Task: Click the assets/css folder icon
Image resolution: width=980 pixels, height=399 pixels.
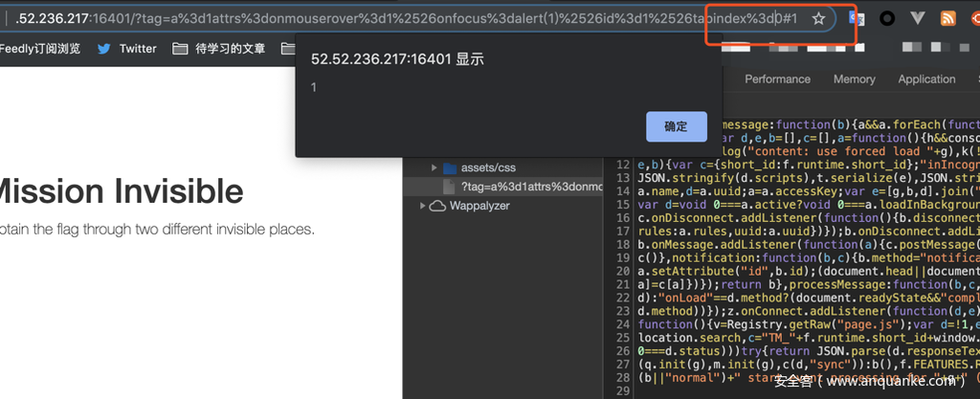Action: point(450,167)
